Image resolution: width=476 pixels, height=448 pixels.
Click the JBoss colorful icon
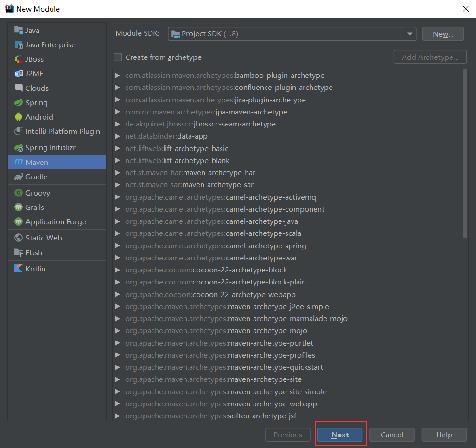[x=19, y=59]
